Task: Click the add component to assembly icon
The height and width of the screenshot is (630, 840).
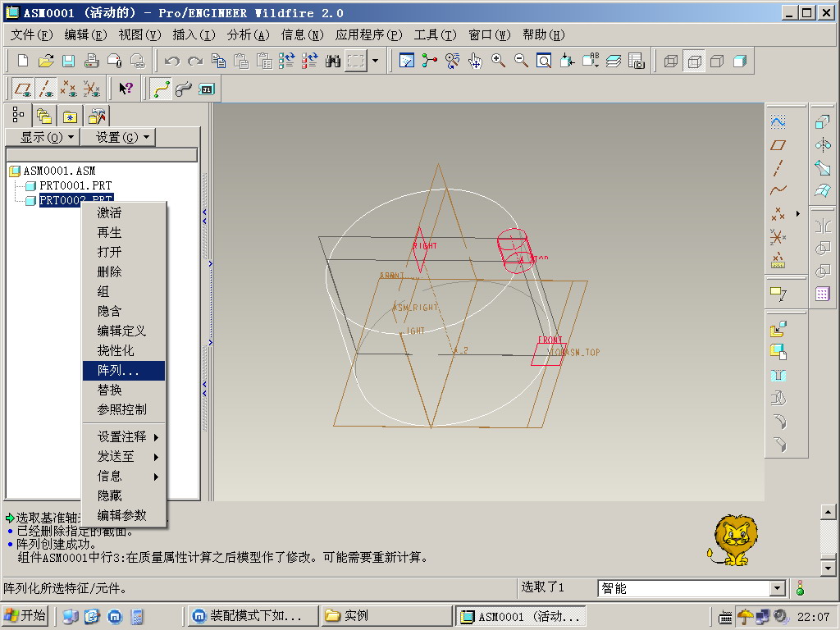Action: 778,328
